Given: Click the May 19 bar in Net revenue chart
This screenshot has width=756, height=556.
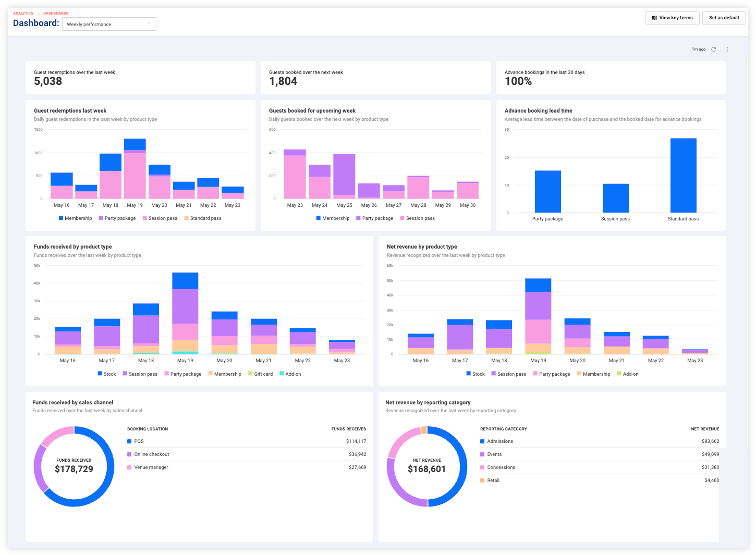Looking at the screenshot, I should click(538, 316).
